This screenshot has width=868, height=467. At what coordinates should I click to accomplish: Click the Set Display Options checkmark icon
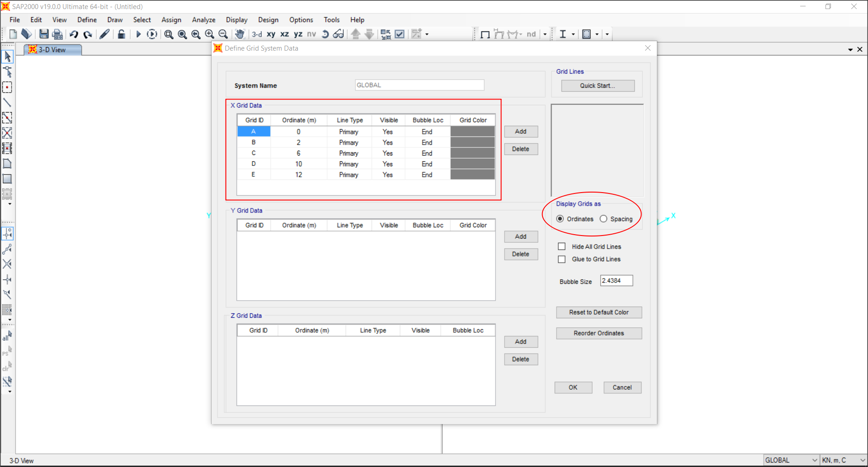click(400, 34)
